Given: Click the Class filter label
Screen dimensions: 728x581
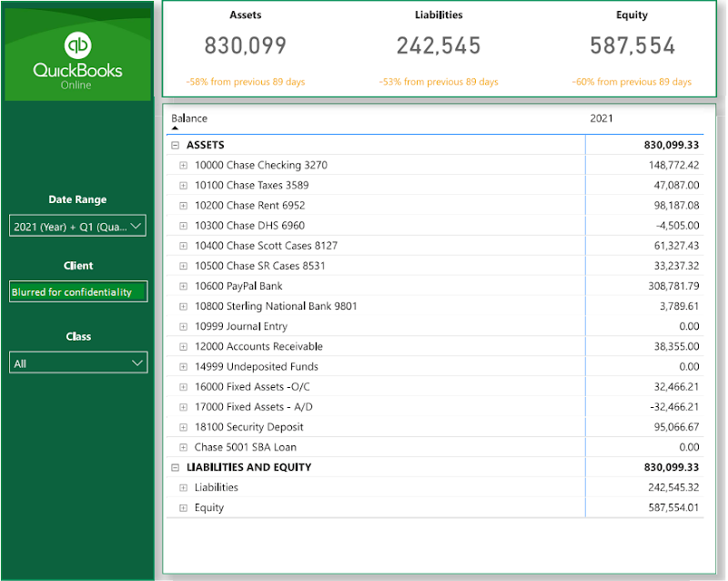Looking at the screenshot, I should [78, 337].
